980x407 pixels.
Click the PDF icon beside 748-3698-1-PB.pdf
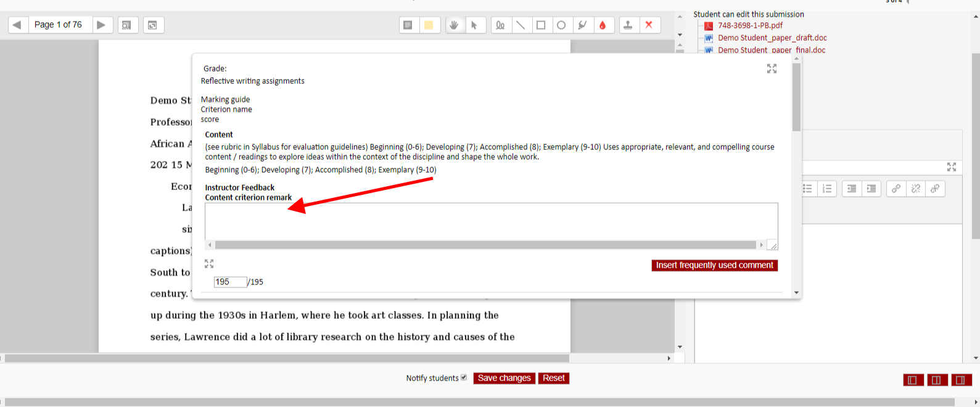(709, 26)
